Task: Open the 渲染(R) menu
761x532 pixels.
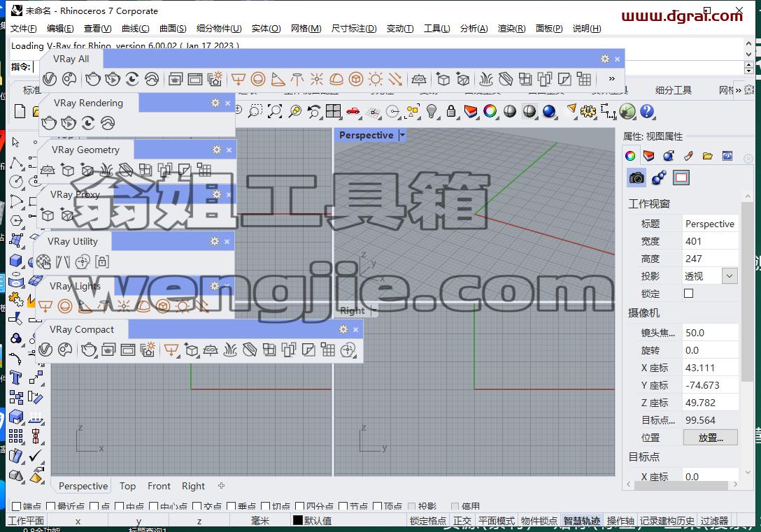Action: [x=511, y=29]
